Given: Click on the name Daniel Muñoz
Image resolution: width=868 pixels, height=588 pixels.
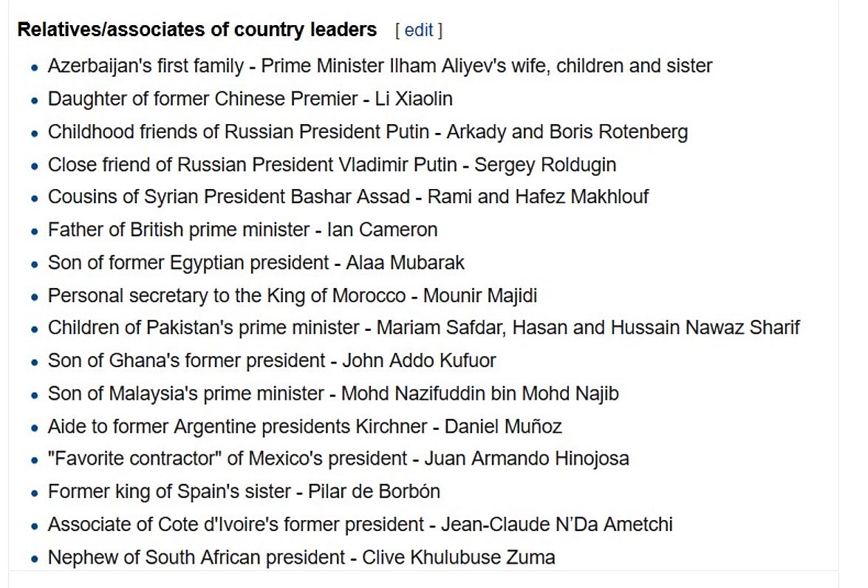Looking at the screenshot, I should [503, 426].
